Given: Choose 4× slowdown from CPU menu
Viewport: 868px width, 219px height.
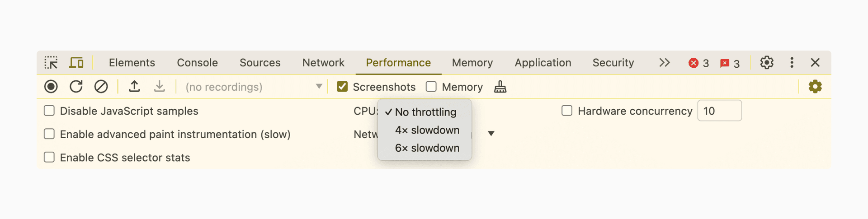Looking at the screenshot, I should tap(427, 130).
